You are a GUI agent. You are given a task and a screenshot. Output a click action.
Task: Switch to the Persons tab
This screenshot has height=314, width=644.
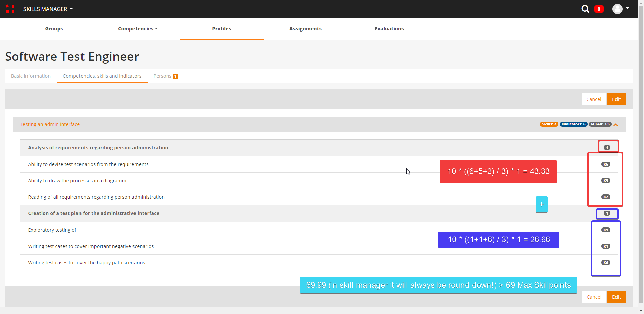coord(165,76)
